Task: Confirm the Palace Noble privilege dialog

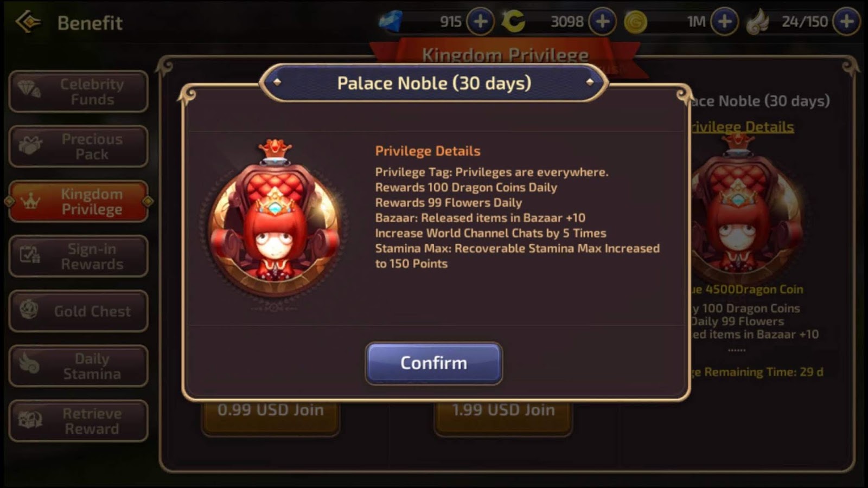Action: [x=433, y=363]
